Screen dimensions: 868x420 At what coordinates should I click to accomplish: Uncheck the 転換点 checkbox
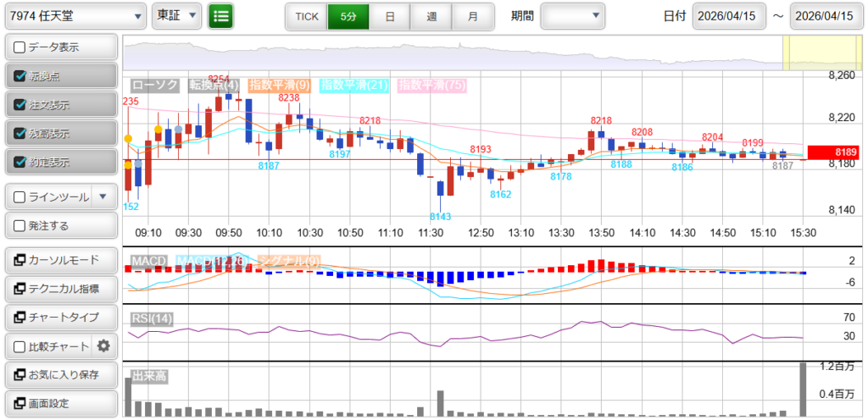(x=20, y=76)
